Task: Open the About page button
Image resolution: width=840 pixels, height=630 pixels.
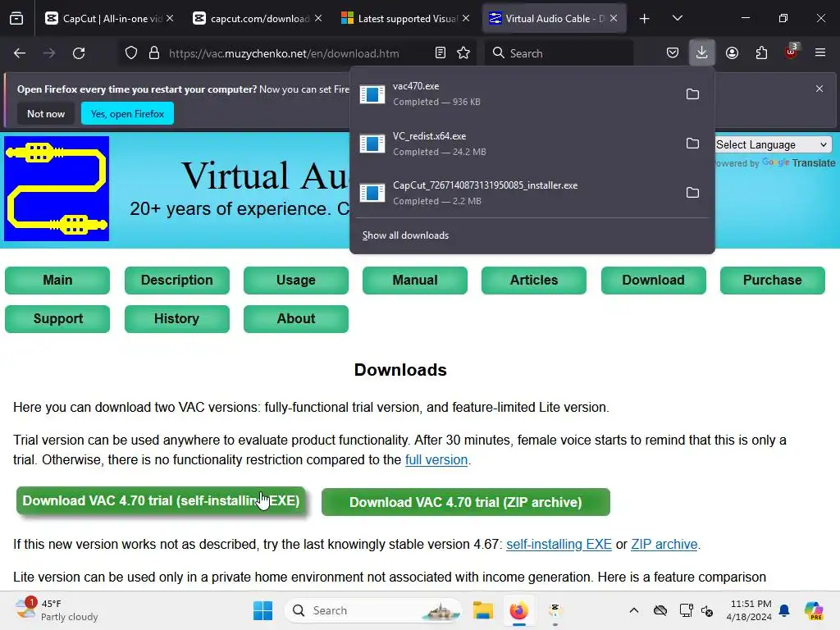Action: (295, 319)
